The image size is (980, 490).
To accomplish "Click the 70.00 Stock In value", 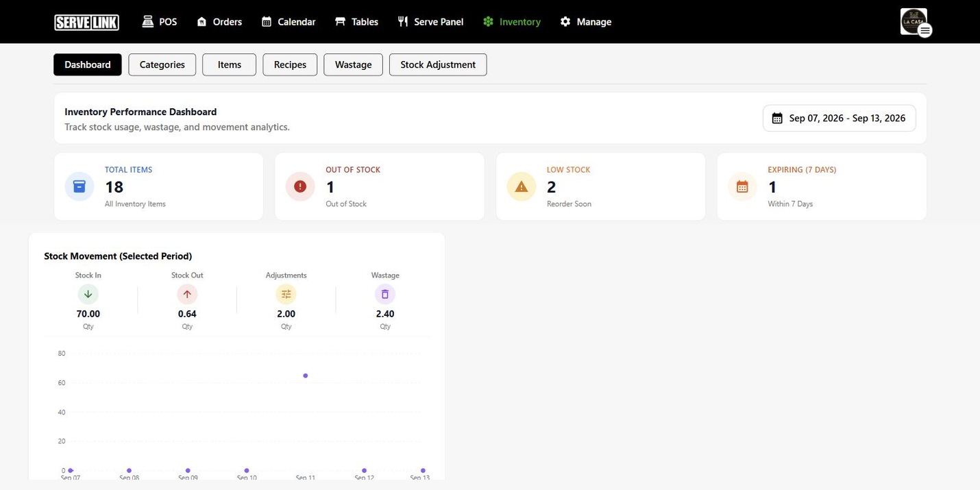I will click(x=88, y=314).
